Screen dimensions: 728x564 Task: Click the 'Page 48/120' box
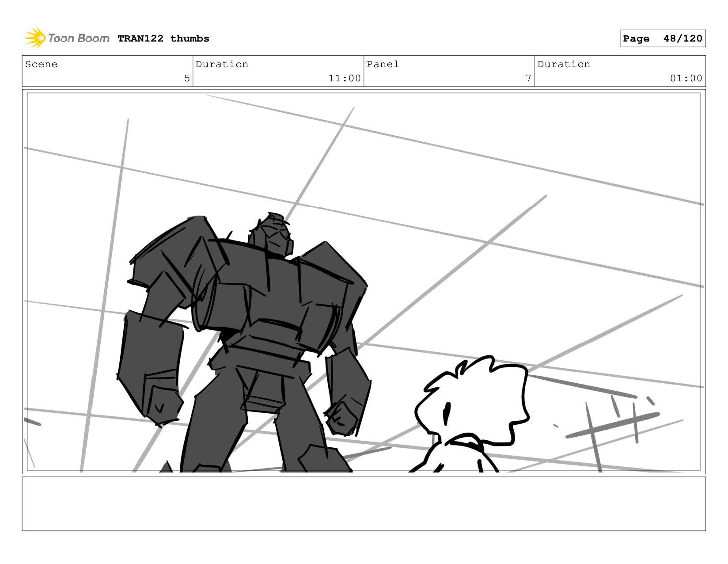663,38
